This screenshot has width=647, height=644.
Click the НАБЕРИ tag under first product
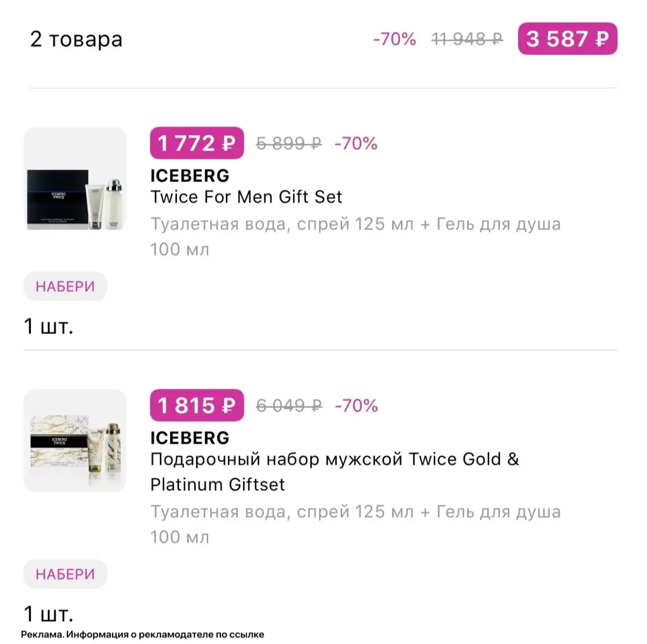[x=65, y=287]
